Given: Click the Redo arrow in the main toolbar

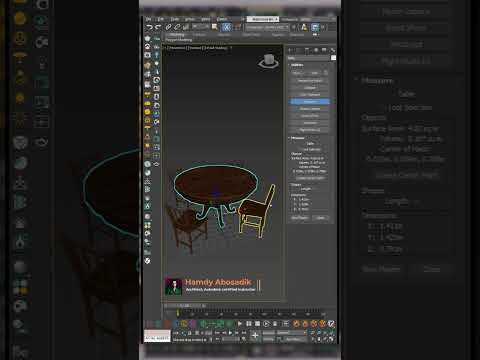Looking at the screenshot, I should (158, 27).
